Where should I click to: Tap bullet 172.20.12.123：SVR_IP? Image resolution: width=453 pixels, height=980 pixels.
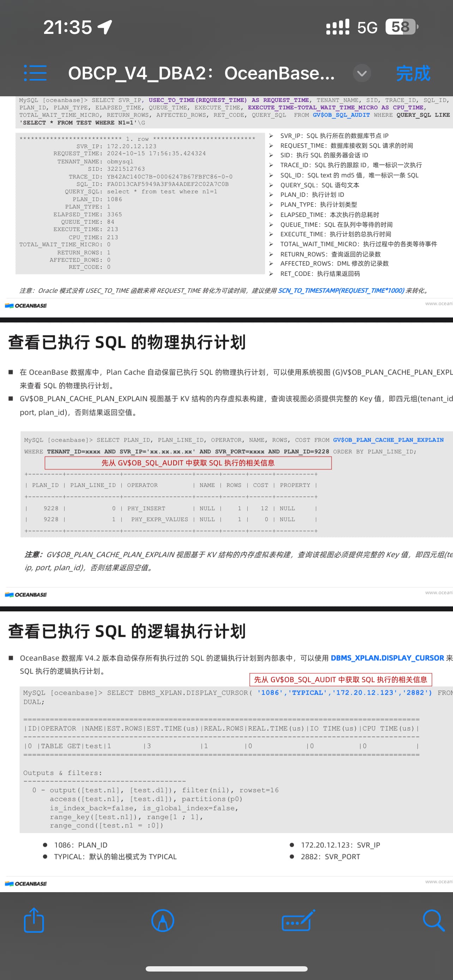[x=335, y=845]
